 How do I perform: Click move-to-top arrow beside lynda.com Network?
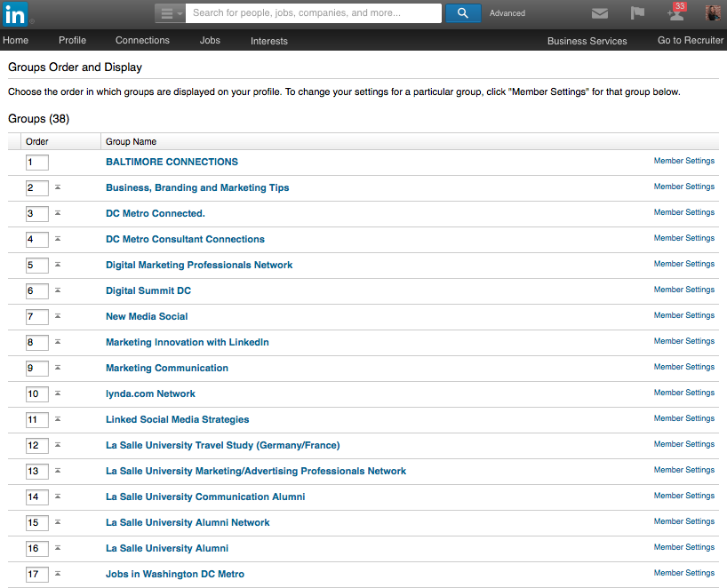(x=58, y=393)
